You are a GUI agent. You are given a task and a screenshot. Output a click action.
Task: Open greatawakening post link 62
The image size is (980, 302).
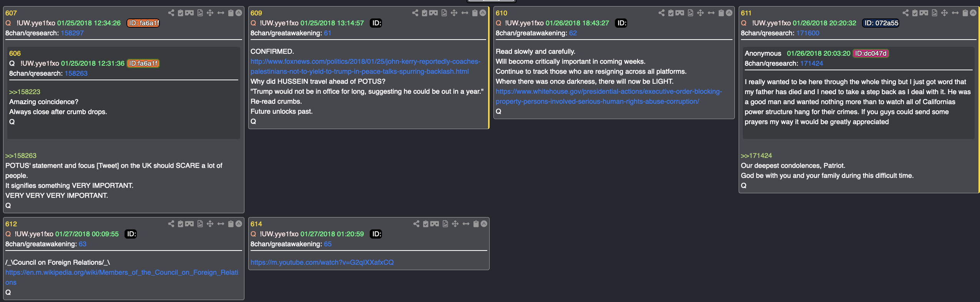(x=573, y=33)
